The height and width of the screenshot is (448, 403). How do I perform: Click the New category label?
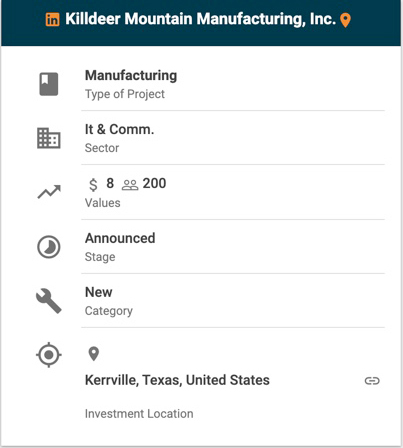(99, 292)
